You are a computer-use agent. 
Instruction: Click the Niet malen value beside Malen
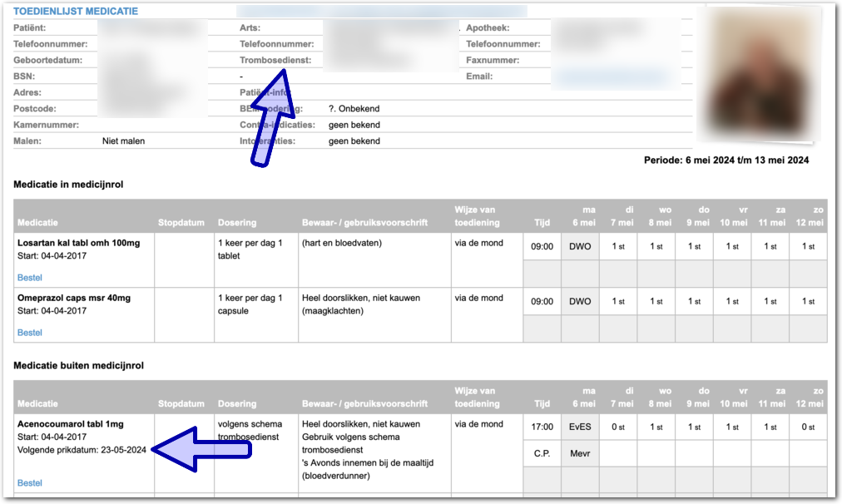point(123,141)
